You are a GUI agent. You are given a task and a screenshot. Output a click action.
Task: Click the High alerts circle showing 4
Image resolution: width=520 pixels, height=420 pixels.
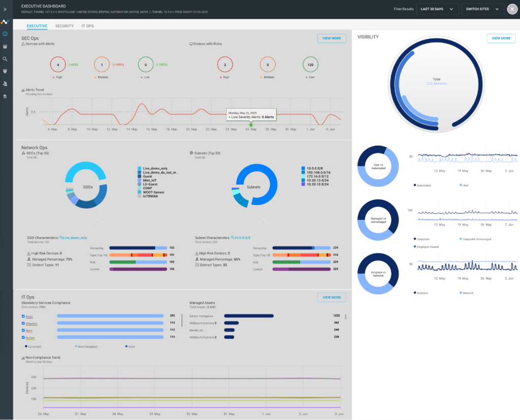coord(58,64)
